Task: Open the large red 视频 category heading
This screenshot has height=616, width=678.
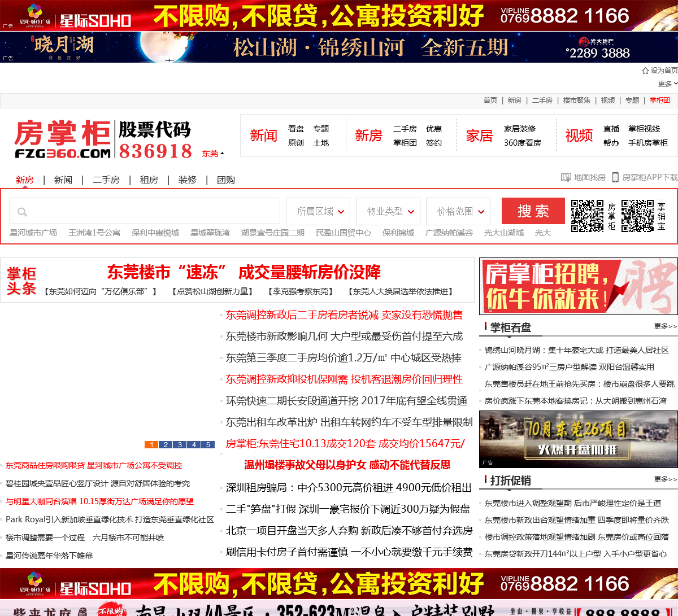Action: pyautogui.click(x=579, y=136)
